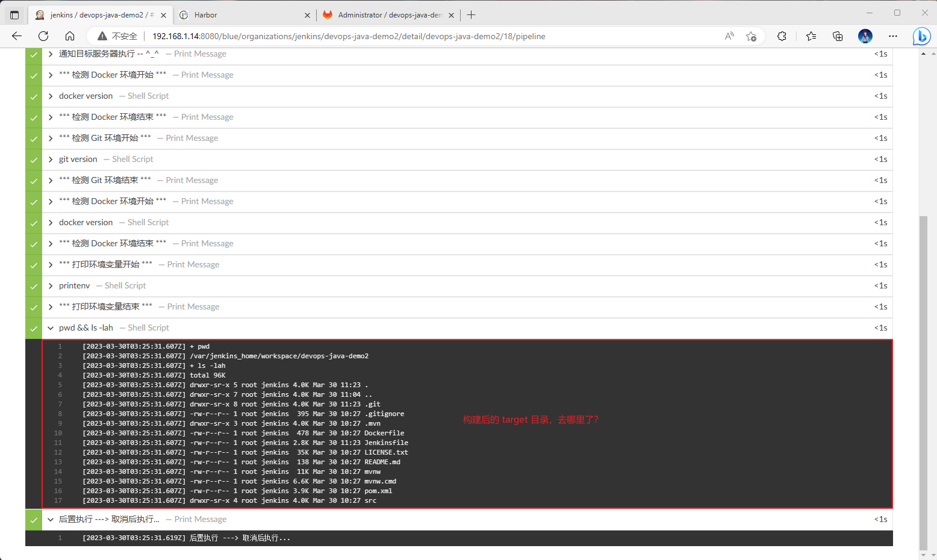Image resolution: width=937 pixels, height=560 pixels.
Task: Switch to the Harbor tab
Action: click(x=244, y=15)
